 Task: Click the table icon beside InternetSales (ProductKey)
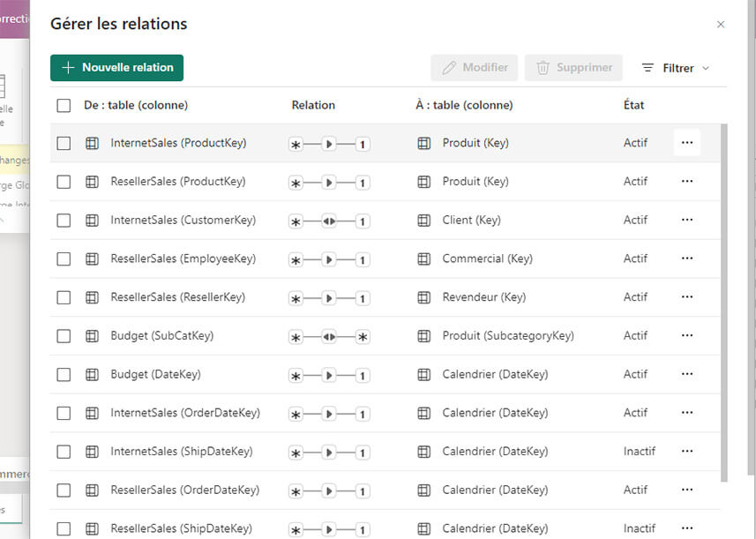pyautogui.click(x=92, y=143)
